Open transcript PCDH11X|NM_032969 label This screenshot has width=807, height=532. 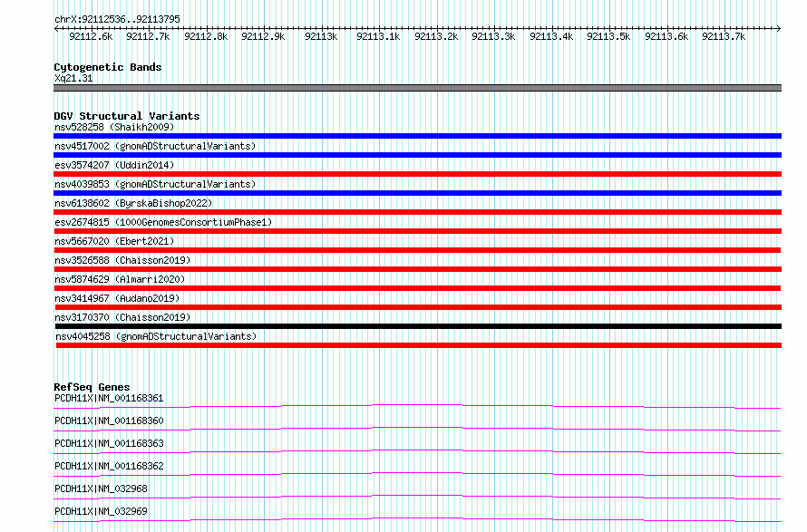[x=101, y=511]
